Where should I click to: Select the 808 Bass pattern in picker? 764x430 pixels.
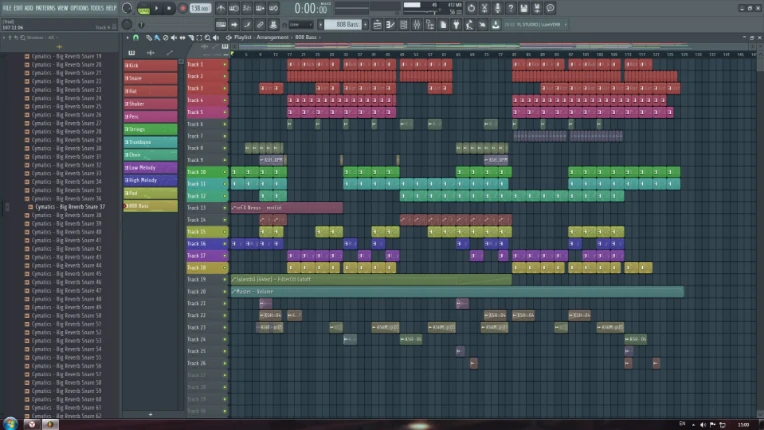(150, 206)
